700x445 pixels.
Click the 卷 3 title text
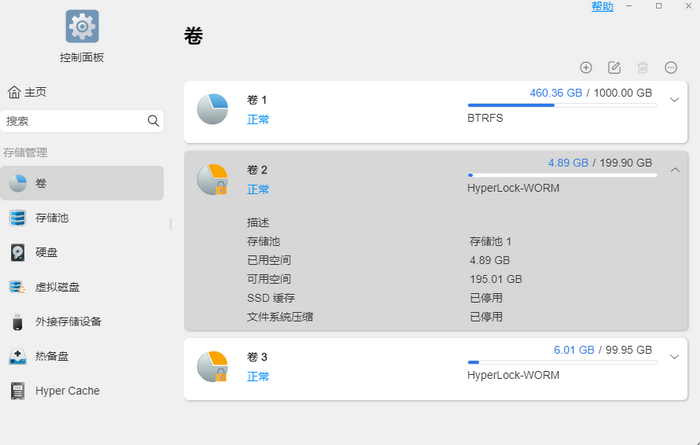[x=257, y=357]
